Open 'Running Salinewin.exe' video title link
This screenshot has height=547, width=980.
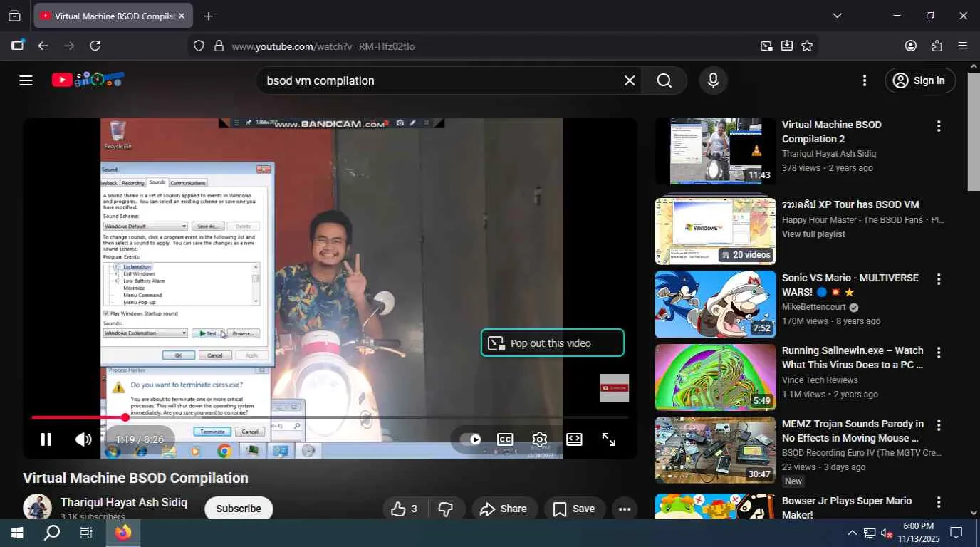[x=853, y=358]
